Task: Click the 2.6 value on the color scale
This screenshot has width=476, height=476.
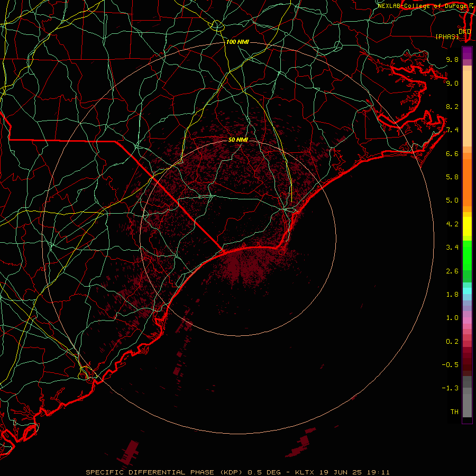Action: point(452,271)
